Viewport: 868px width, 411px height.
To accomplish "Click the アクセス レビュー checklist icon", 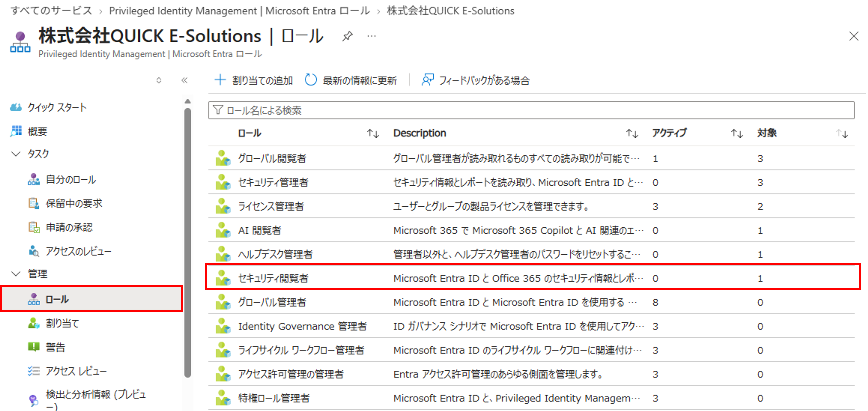I will click(34, 371).
